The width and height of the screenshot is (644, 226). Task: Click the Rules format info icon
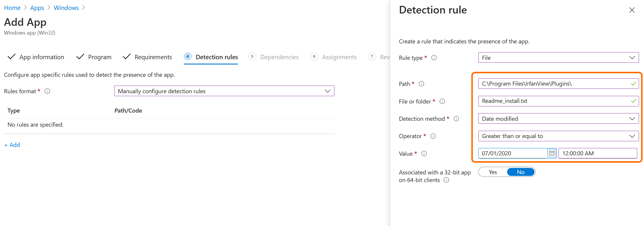pyautogui.click(x=47, y=91)
